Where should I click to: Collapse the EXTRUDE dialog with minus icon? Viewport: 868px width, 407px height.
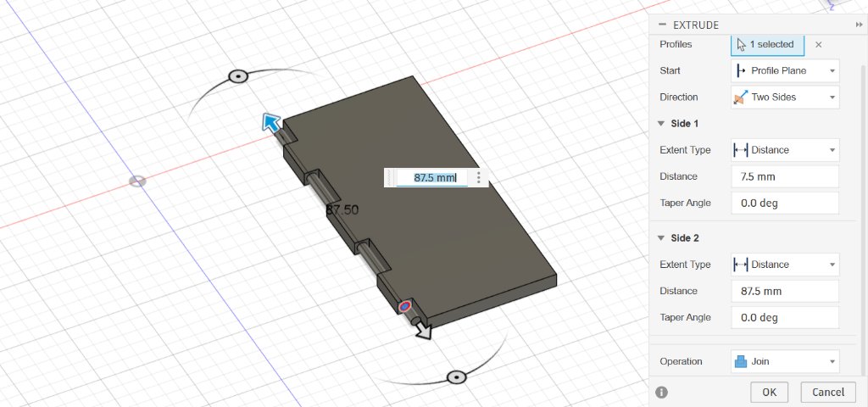661,25
